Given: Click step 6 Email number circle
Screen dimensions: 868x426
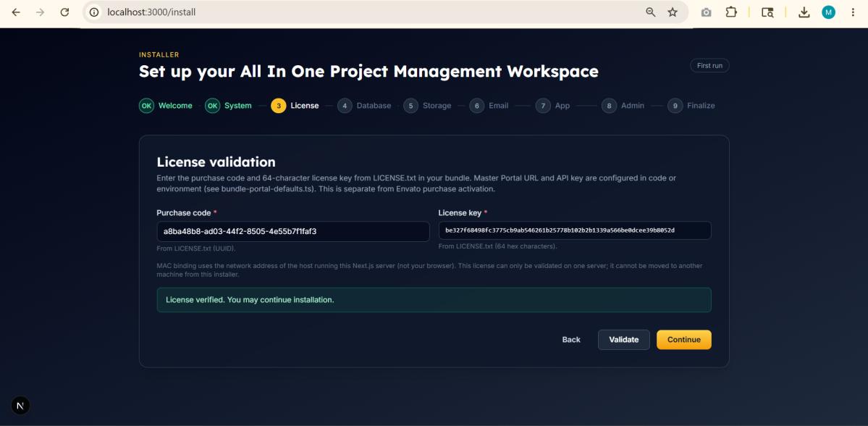Looking at the screenshot, I should 476,106.
